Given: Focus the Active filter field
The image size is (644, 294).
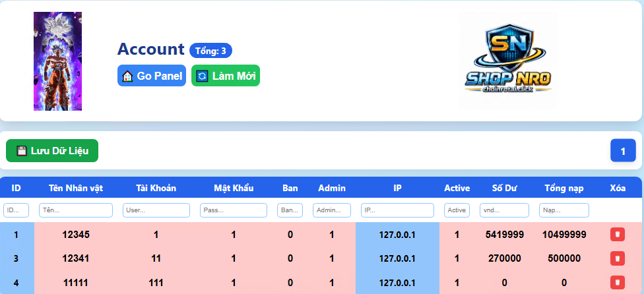Looking at the screenshot, I should [x=457, y=210].
